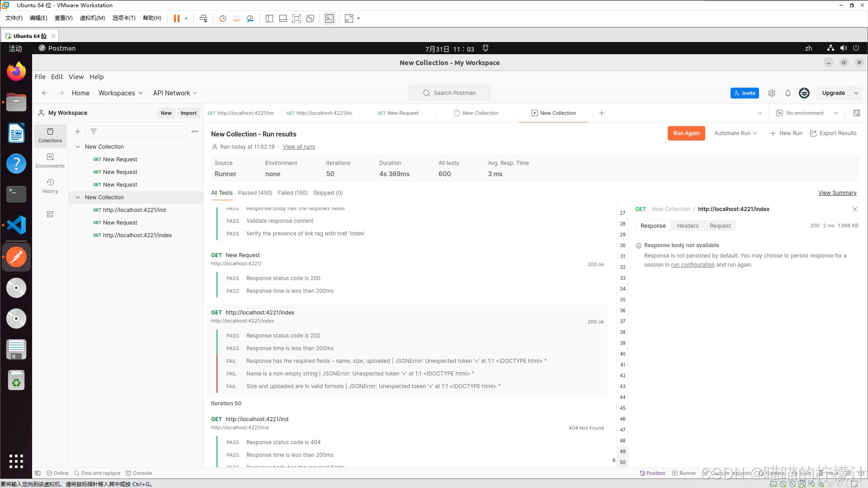This screenshot has height=488, width=868.
Task: Open the Environments sidebar panel
Action: tap(50, 160)
